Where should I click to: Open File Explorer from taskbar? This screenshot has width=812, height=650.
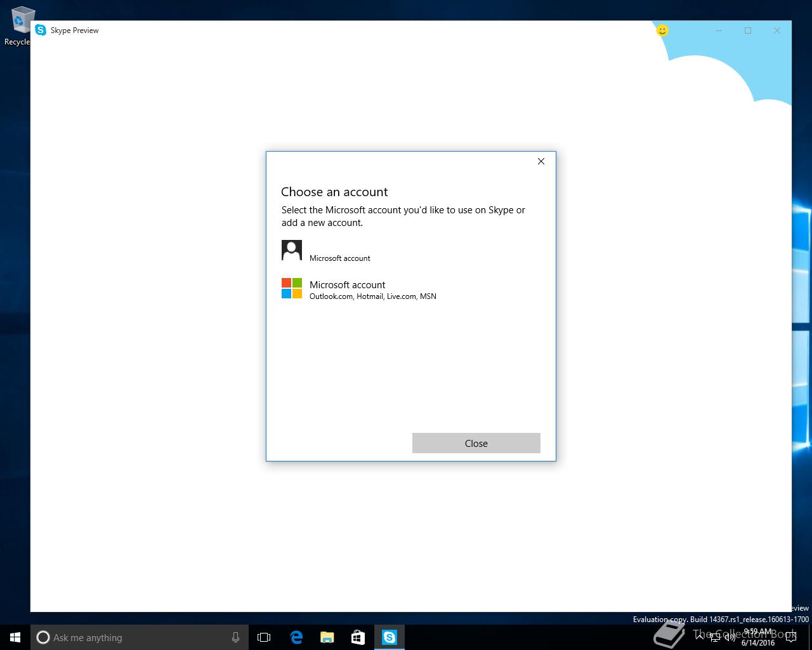point(327,637)
